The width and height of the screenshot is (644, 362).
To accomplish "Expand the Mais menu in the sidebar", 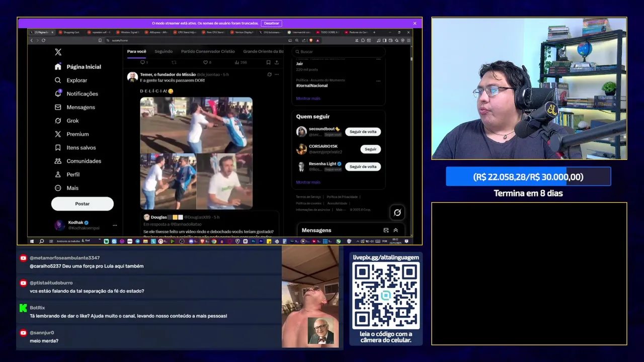I will [66, 188].
